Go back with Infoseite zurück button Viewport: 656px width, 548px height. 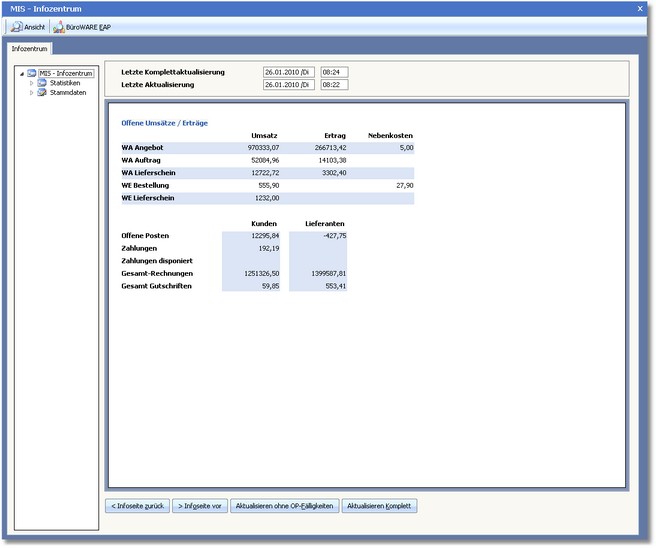pos(136,506)
